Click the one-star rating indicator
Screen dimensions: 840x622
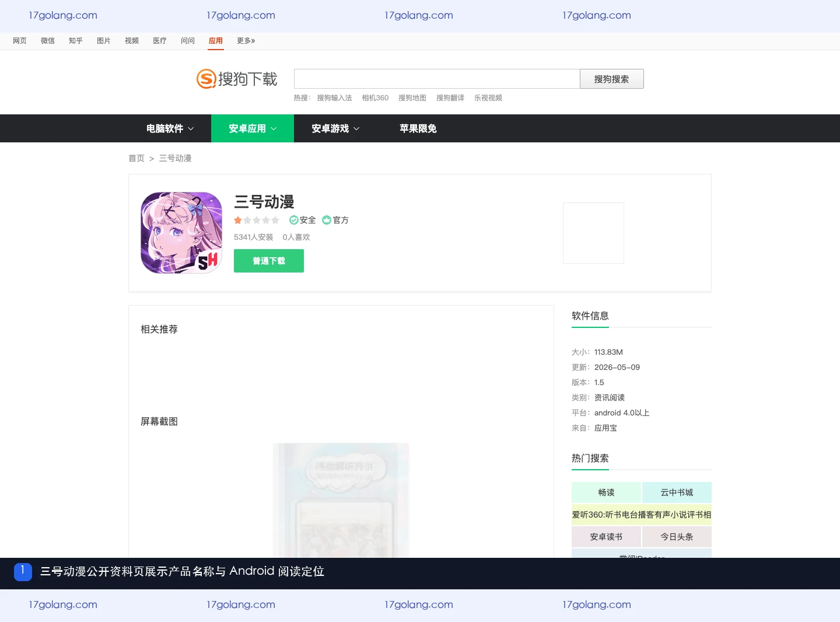coord(257,220)
